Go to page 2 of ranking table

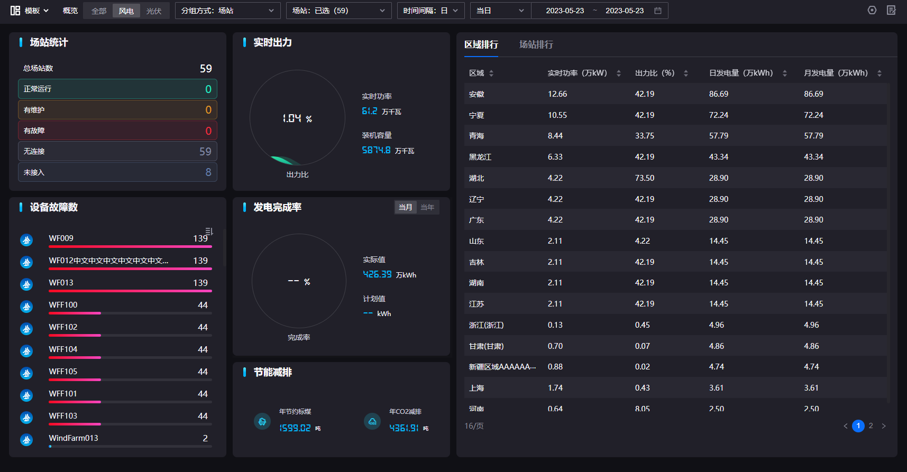(871, 426)
